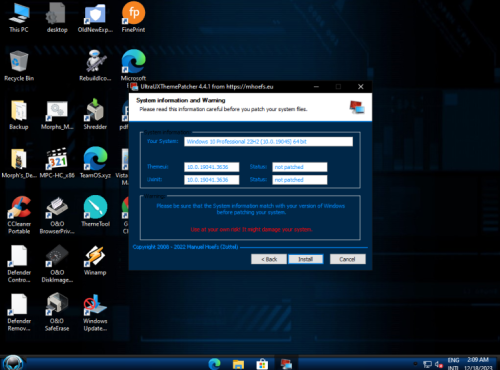The width and height of the screenshot is (500, 370).
Task: Launch ThemeTool shortcut
Action: click(95, 211)
